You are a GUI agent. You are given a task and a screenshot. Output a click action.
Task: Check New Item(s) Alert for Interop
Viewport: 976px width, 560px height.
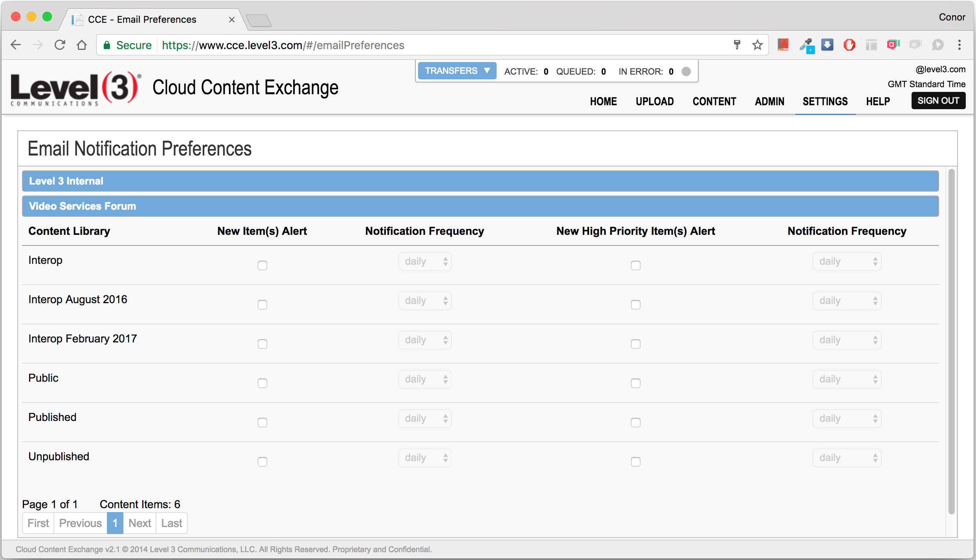[262, 265]
